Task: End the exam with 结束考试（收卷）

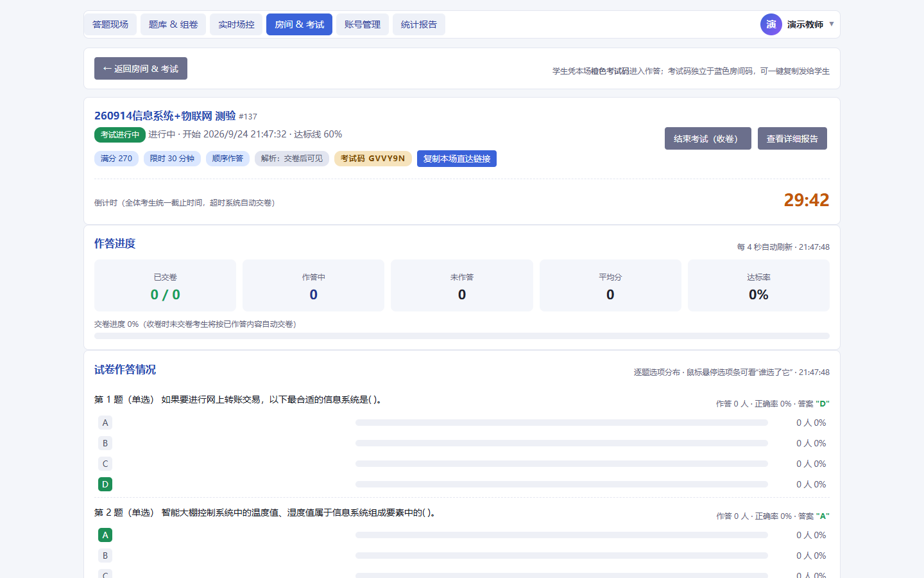Action: click(708, 139)
